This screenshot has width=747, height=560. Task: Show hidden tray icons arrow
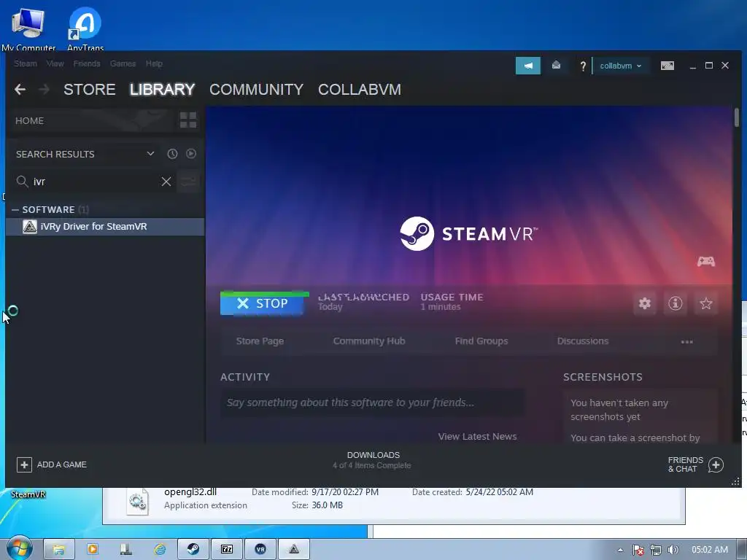(x=620, y=550)
